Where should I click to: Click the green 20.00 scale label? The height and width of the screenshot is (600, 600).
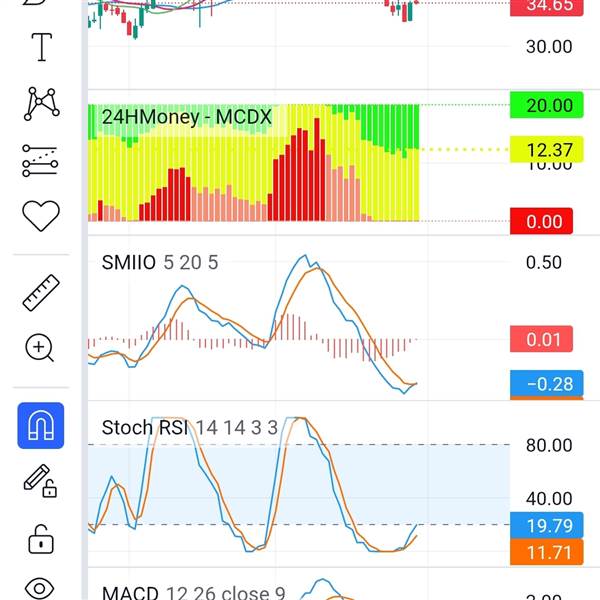pos(547,105)
